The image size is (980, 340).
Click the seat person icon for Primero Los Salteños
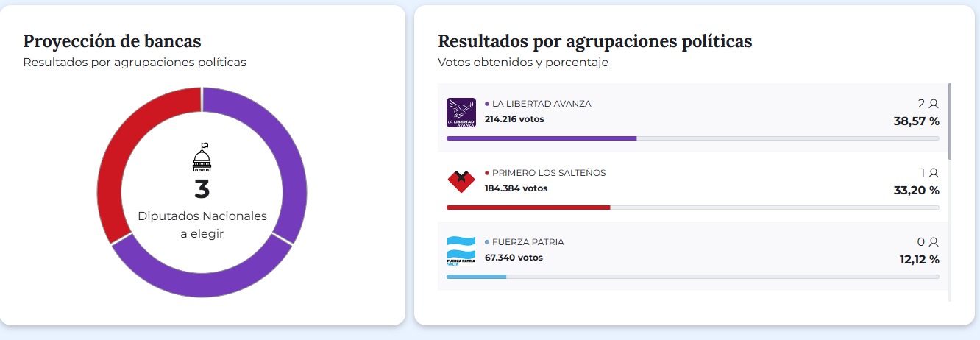click(934, 173)
